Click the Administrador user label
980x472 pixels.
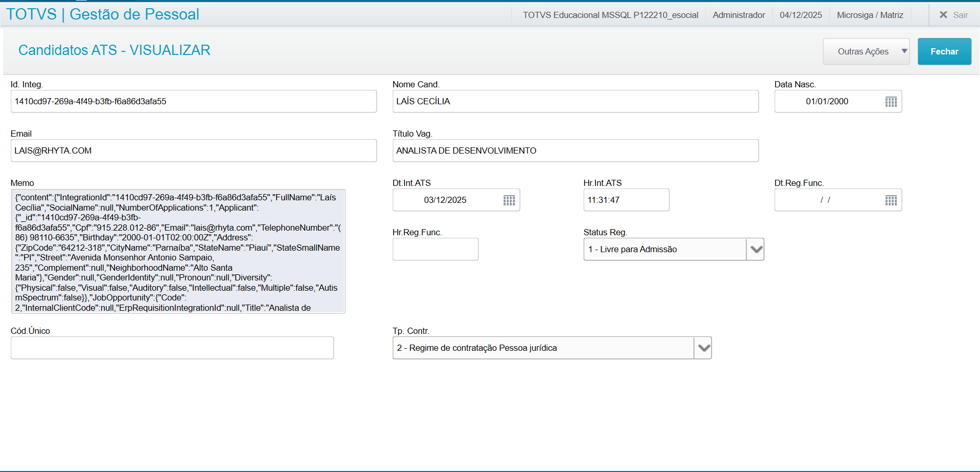pyautogui.click(x=738, y=15)
